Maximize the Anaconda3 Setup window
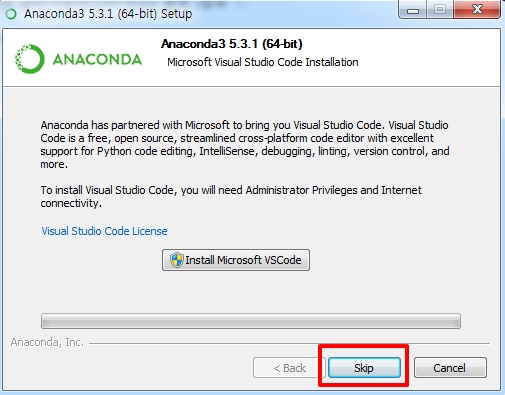 (x=440, y=10)
